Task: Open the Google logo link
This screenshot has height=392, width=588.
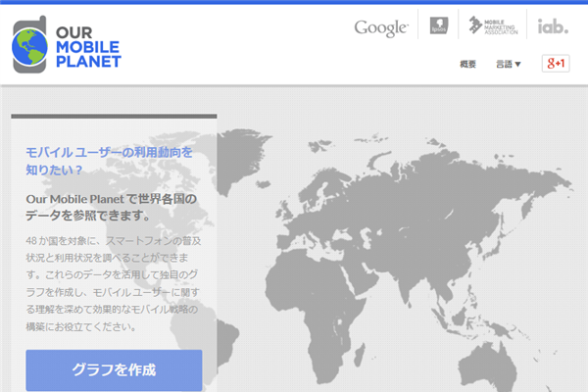Action: [381, 28]
